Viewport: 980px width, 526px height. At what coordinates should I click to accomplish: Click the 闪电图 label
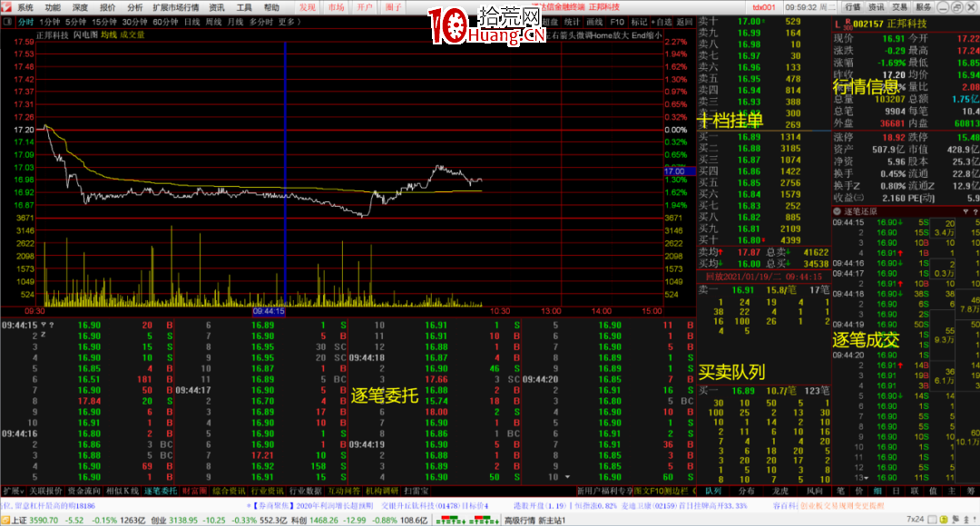click(x=85, y=35)
